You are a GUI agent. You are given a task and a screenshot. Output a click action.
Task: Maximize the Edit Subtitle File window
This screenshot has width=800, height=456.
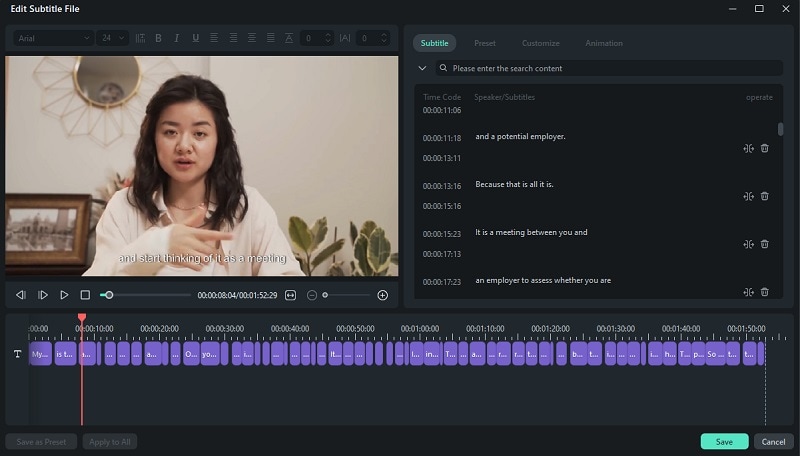coord(759,9)
